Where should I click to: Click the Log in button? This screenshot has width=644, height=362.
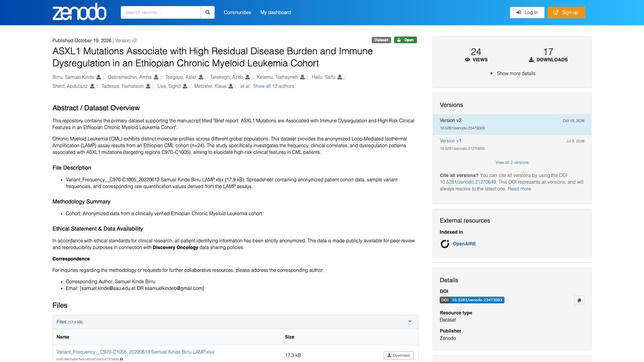(527, 13)
